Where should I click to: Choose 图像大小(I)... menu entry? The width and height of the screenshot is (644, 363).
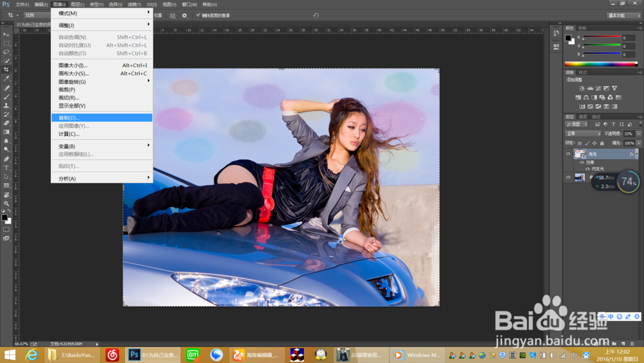point(102,65)
